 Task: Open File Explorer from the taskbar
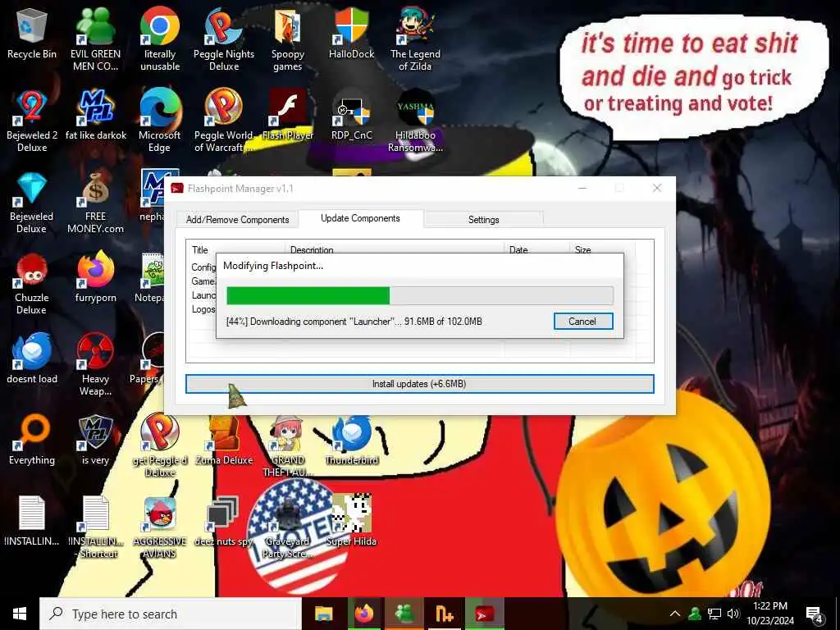tap(323, 614)
